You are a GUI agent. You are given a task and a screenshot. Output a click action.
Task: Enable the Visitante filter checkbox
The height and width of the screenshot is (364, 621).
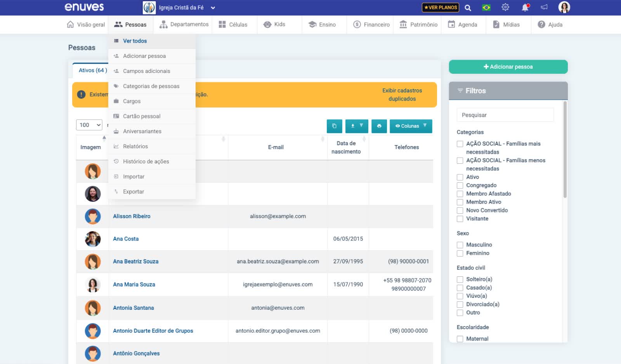460,219
